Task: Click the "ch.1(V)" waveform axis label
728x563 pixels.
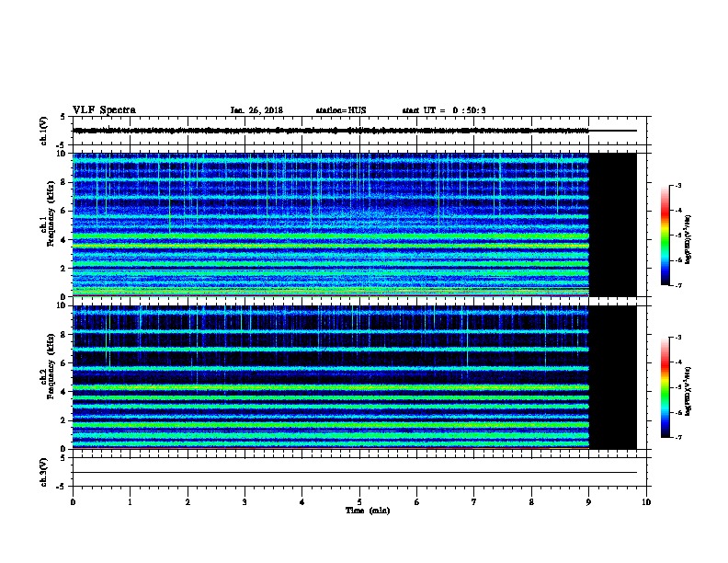Action: (43, 131)
